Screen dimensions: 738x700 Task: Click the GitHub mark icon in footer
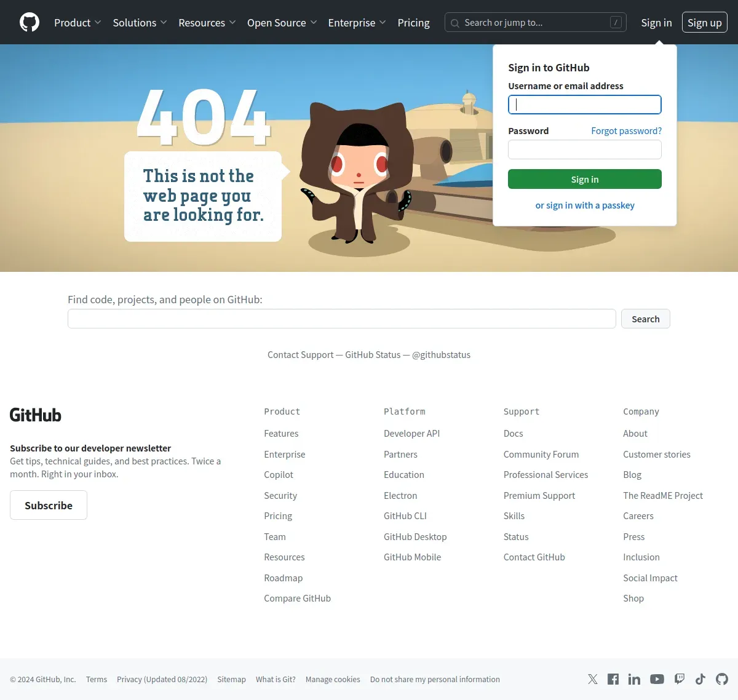pyautogui.click(x=722, y=679)
